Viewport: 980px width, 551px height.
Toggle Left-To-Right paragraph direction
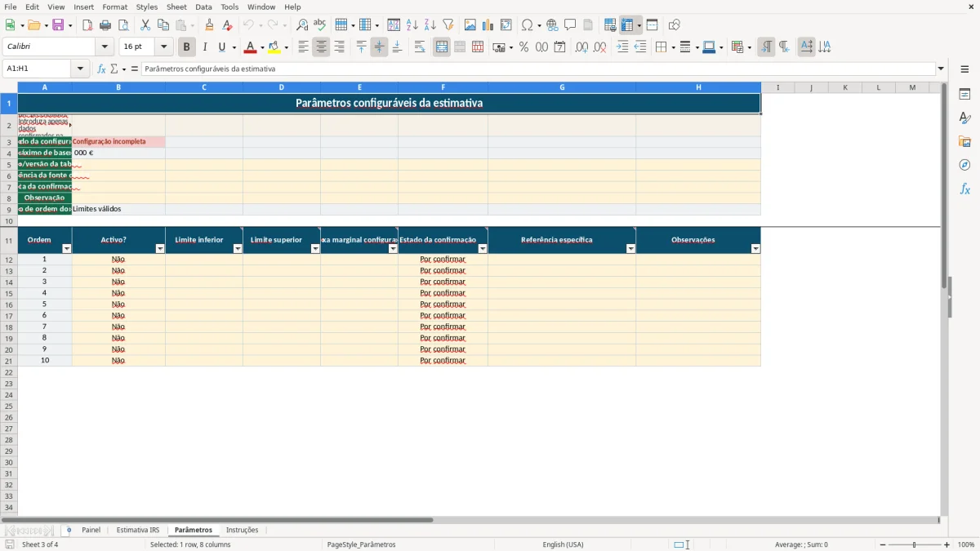pyautogui.click(x=766, y=47)
